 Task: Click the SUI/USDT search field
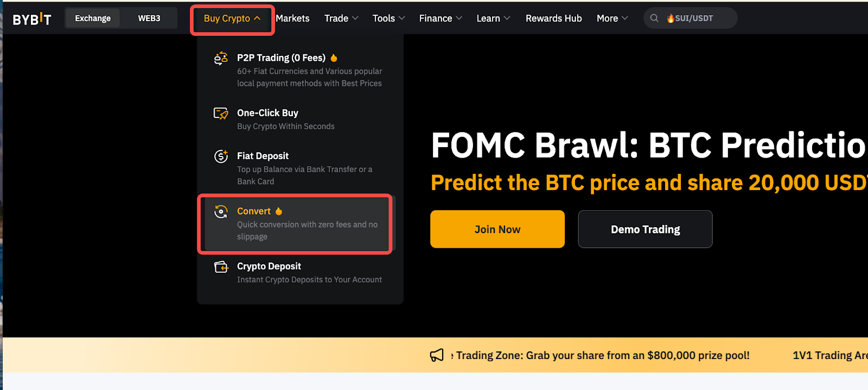click(697, 18)
